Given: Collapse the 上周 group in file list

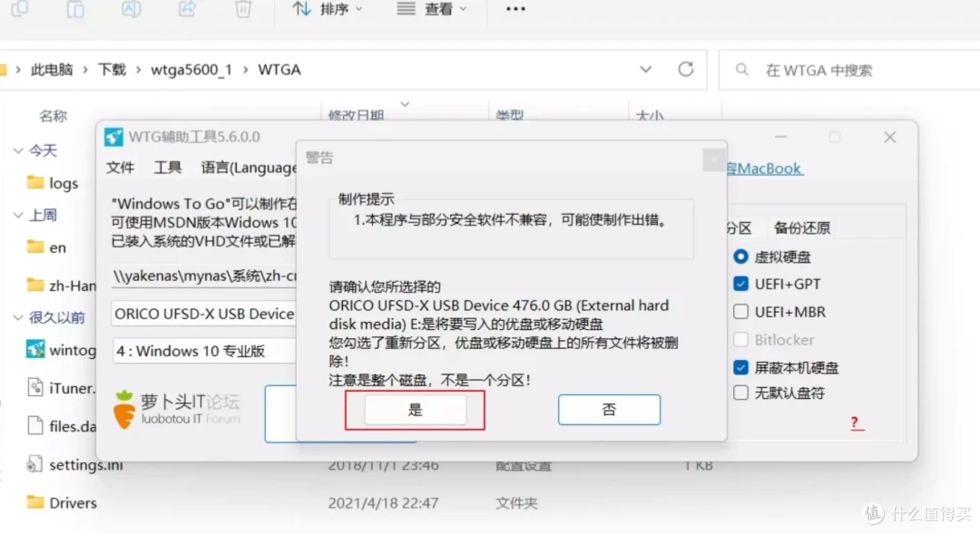Looking at the screenshot, I should (18, 216).
